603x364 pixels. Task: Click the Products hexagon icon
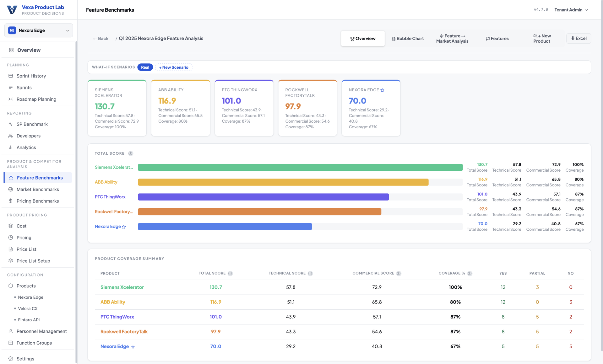(11, 286)
